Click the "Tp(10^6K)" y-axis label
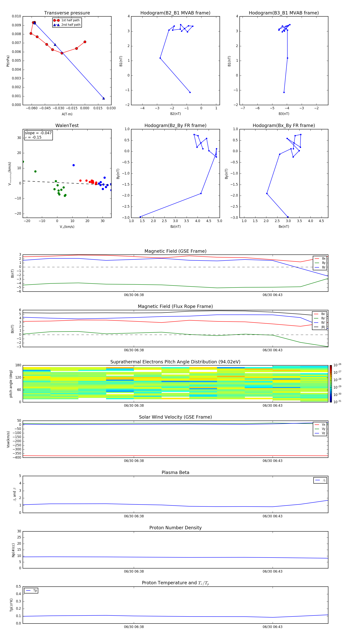This screenshot has width=351, height=644. click(x=11, y=605)
